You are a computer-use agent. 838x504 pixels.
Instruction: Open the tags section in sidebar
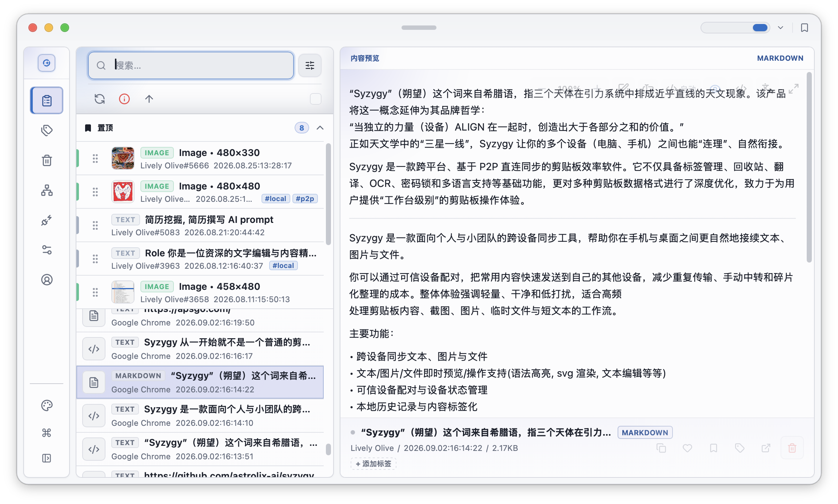point(47,130)
